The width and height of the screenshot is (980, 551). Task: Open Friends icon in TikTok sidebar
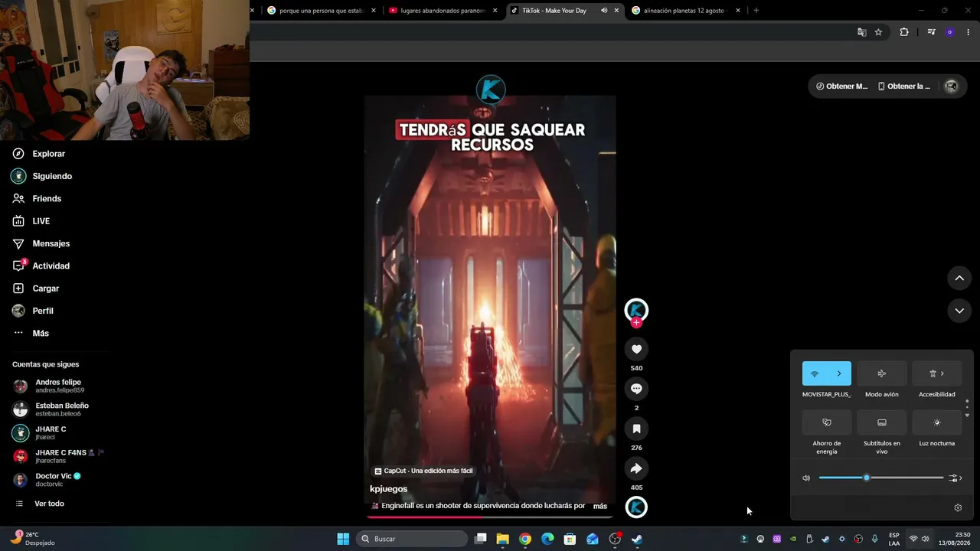(x=18, y=198)
